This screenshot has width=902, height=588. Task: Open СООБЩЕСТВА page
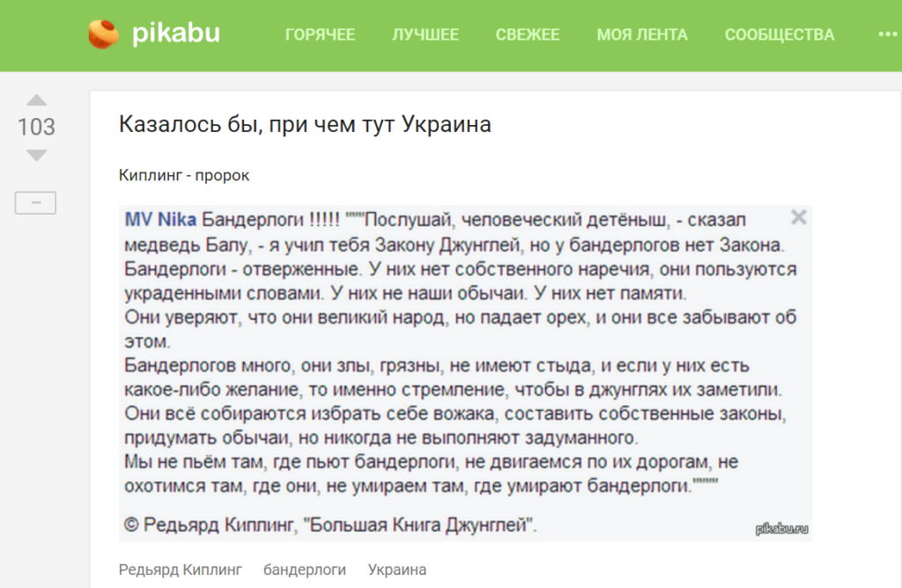(780, 35)
